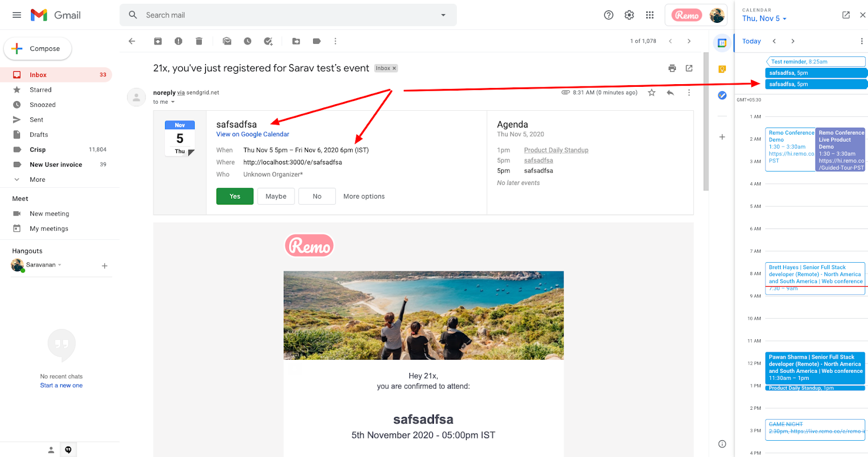The image size is (868, 457).
Task: Click the Gmail logo
Action: 55,15
